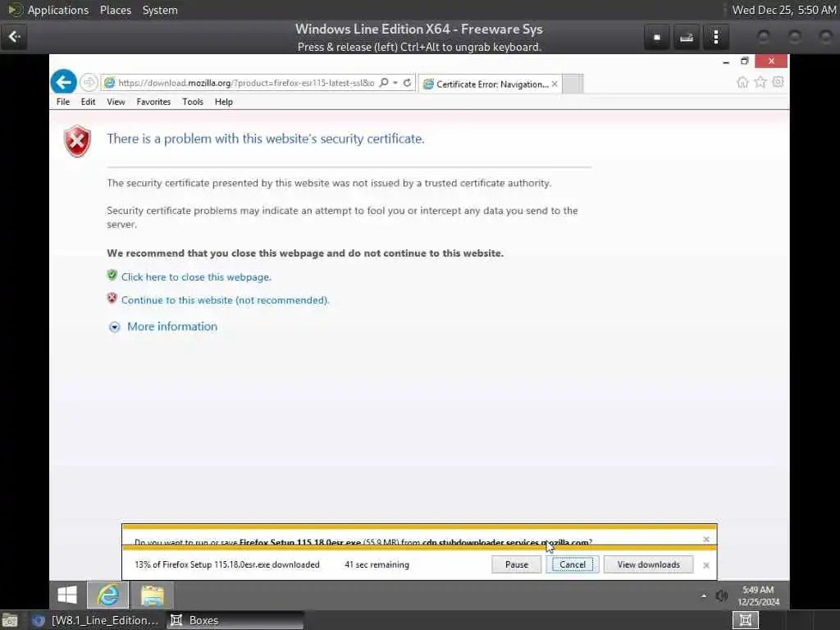Click the workspace switcher in bottom panel
This screenshot has height=630, width=840.
(746, 620)
